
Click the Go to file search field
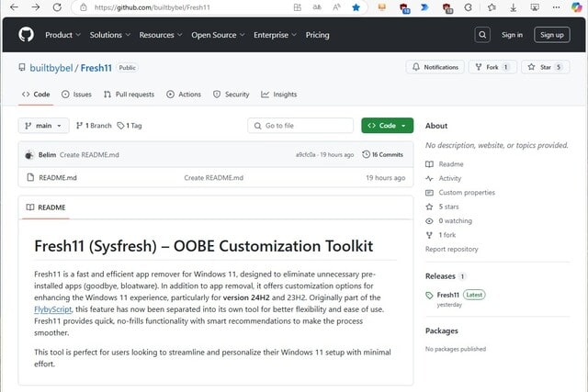tap(300, 126)
